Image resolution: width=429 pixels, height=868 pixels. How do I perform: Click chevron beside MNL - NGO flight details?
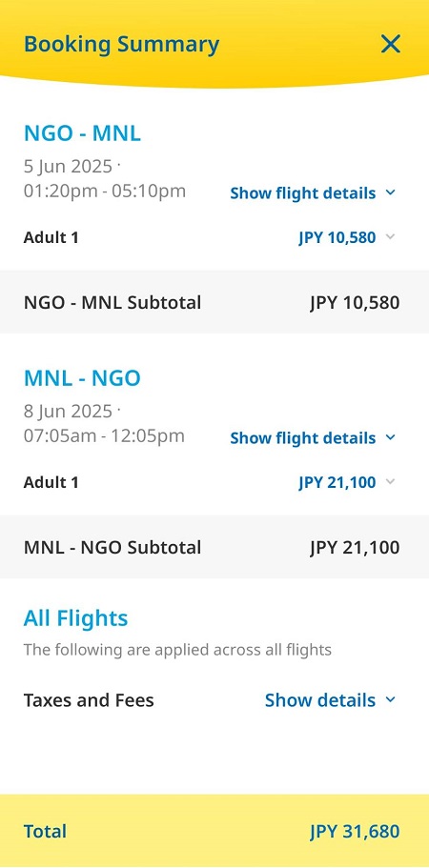[390, 437]
